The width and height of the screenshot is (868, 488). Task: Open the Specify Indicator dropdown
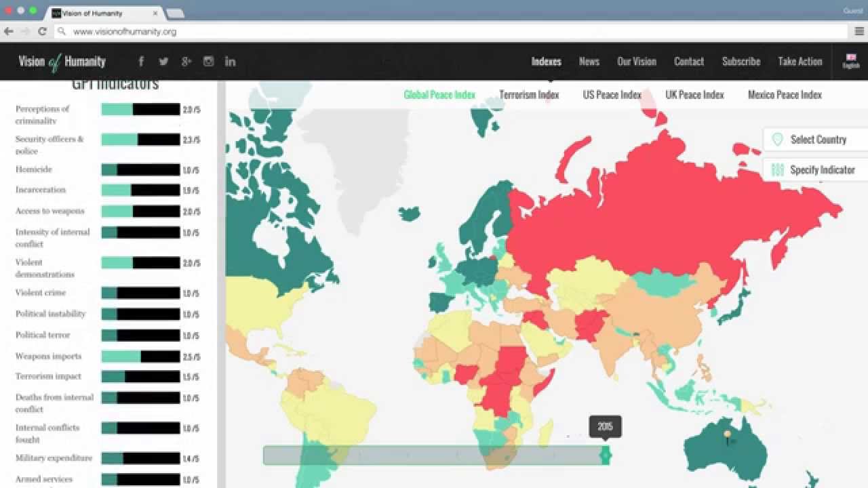coord(817,170)
